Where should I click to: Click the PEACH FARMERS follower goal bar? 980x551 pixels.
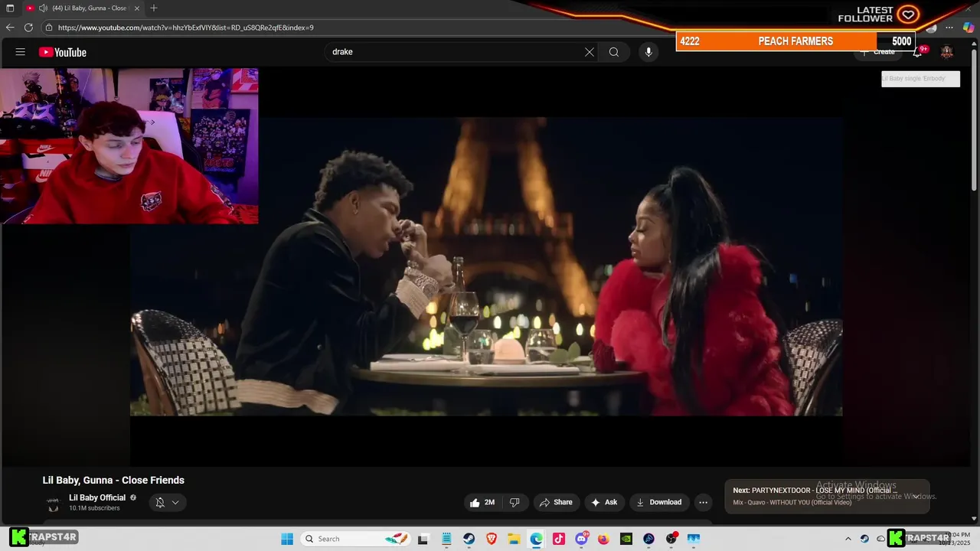(x=795, y=41)
